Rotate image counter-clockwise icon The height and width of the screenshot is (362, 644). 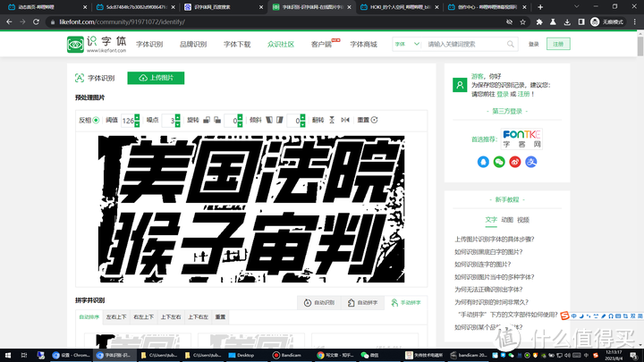207,120
